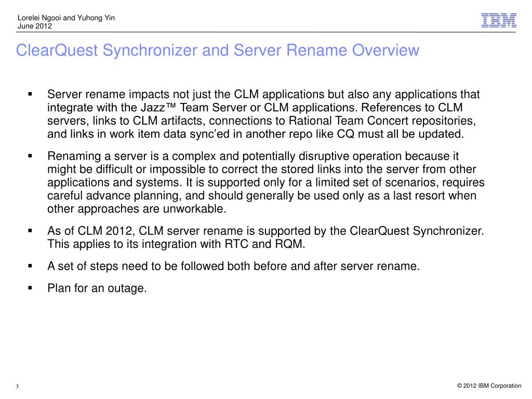The width and height of the screenshot is (532, 399).
Task: Click the bullet starting with Renaming a server
Action: click(x=266, y=182)
